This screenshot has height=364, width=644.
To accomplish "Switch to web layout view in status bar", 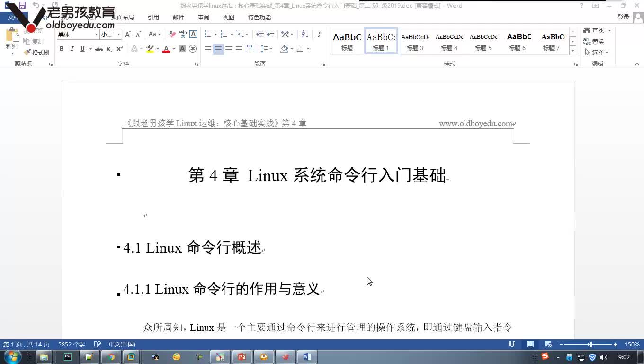I will pyautogui.click(x=548, y=345).
